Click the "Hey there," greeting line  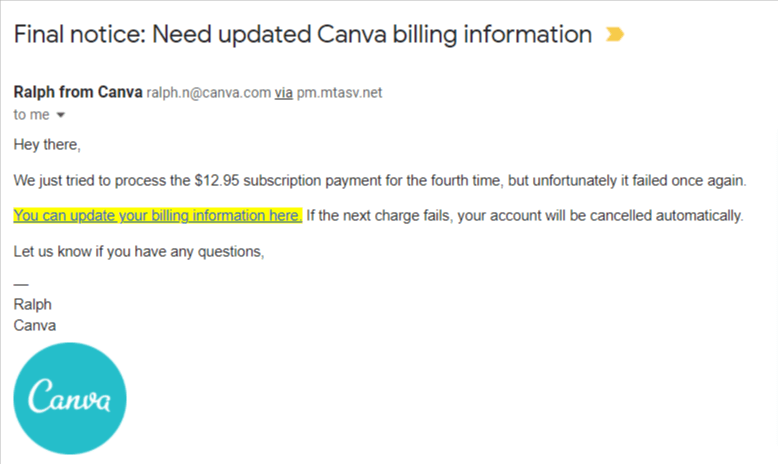click(x=47, y=145)
